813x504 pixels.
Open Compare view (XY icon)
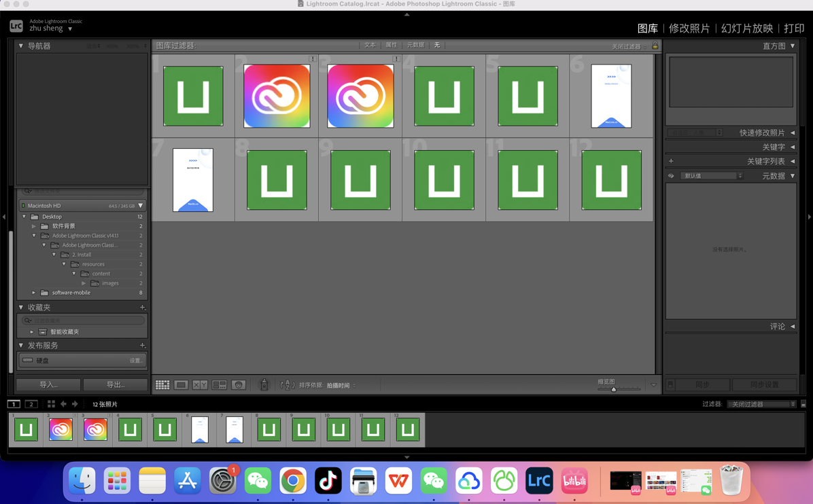coord(200,384)
